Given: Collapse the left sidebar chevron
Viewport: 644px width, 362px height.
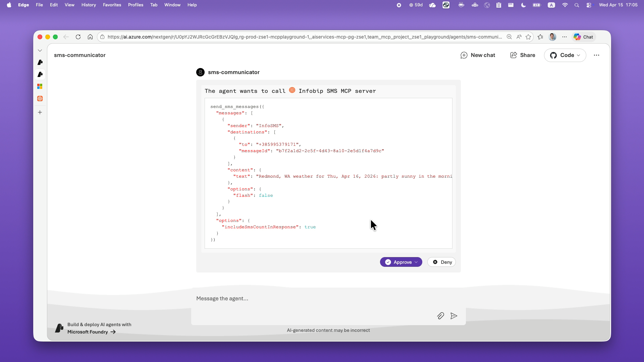Looking at the screenshot, I should coord(40,50).
